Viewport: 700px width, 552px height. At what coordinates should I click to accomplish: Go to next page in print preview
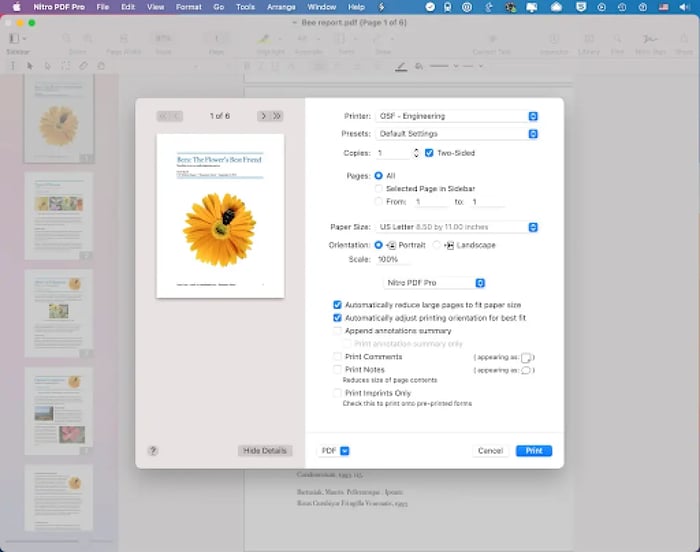(x=263, y=116)
